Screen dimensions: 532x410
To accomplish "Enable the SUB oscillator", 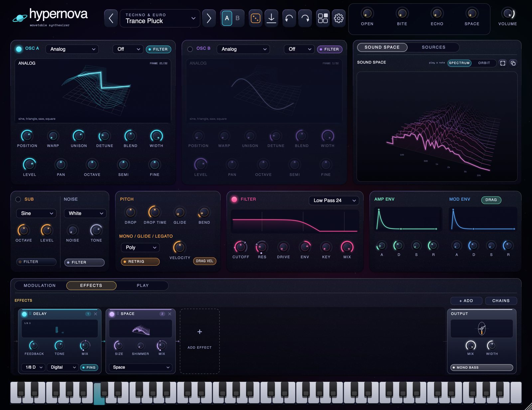I will (18, 199).
